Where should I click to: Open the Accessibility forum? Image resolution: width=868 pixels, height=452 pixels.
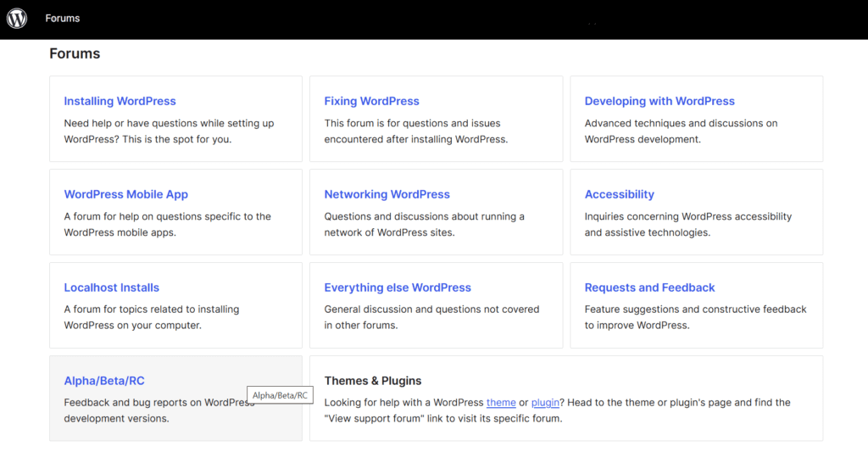coord(619,194)
